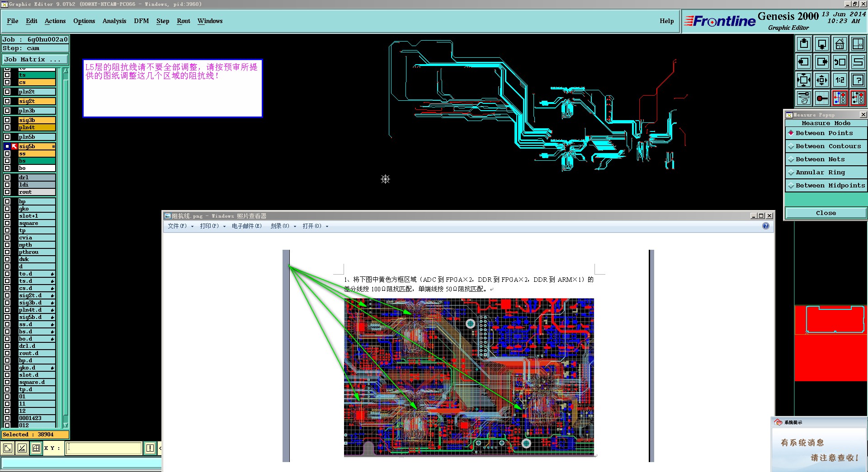
Task: Click the pan up view icon
Action: [804, 44]
